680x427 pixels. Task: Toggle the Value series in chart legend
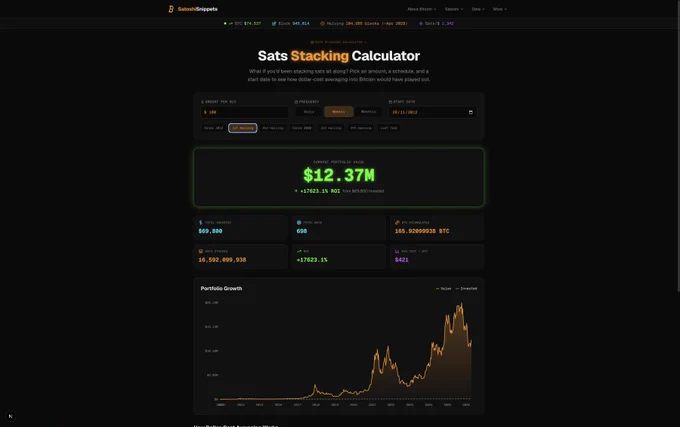pos(443,288)
